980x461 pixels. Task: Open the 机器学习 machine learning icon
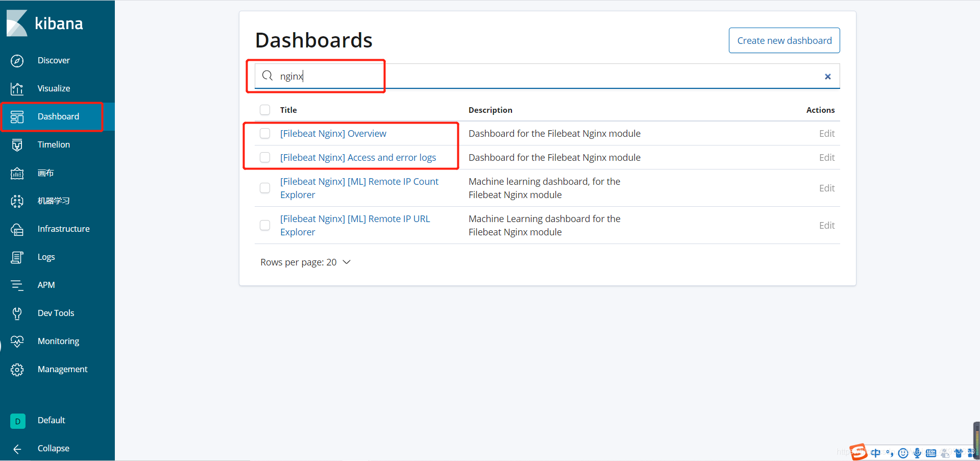click(17, 201)
